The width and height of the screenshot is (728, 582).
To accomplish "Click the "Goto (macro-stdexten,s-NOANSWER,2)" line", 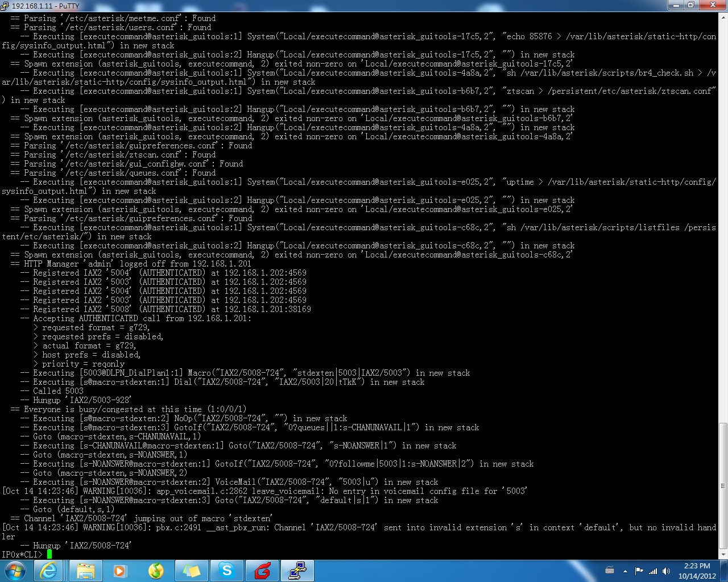I will click(x=104, y=473).
